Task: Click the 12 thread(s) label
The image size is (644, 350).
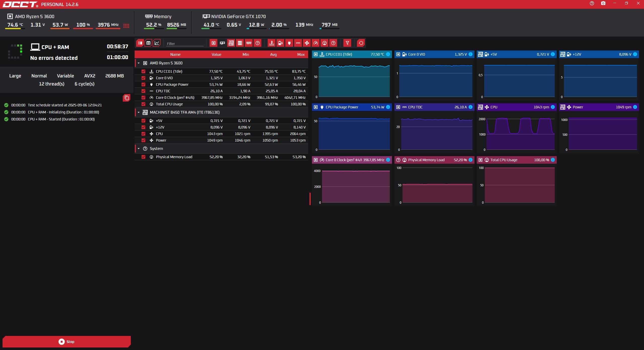Action: click(52, 84)
